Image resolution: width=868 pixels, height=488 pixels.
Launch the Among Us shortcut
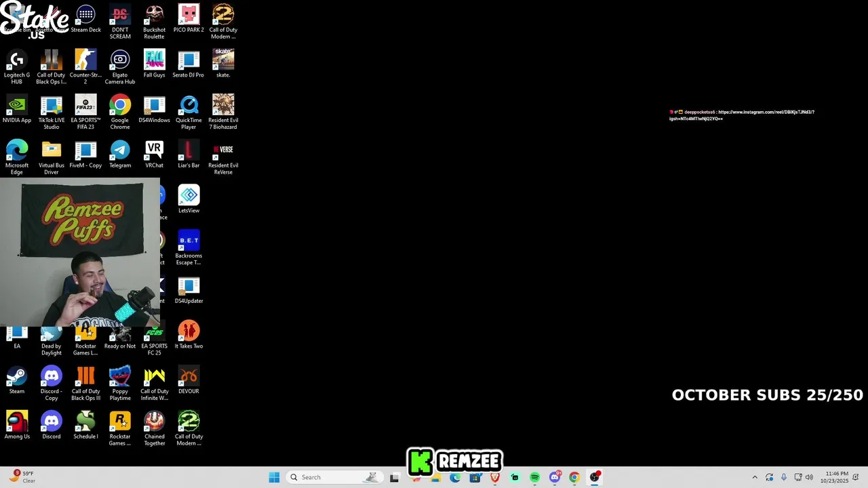click(17, 425)
